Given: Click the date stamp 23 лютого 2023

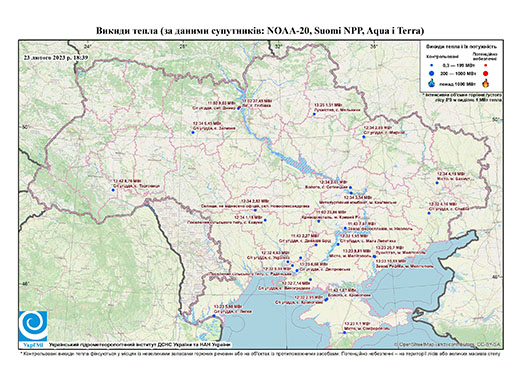Looking at the screenshot, I should [56, 57].
